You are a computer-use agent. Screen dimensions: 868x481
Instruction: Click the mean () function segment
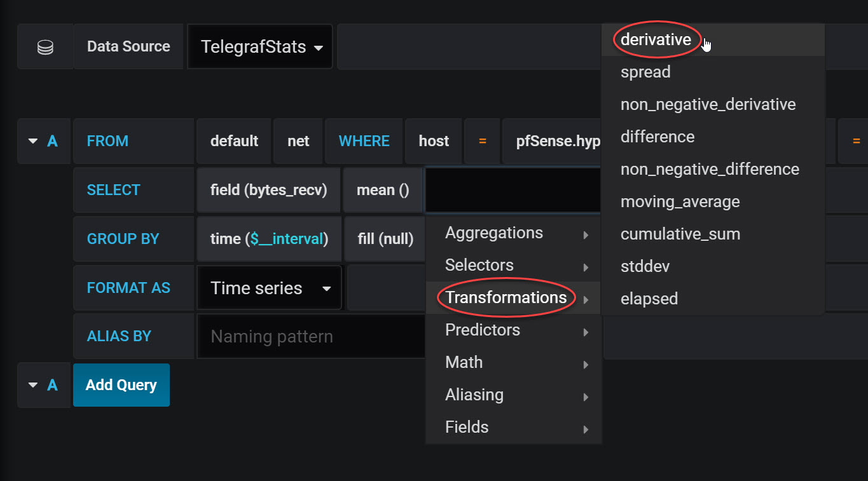tap(383, 190)
